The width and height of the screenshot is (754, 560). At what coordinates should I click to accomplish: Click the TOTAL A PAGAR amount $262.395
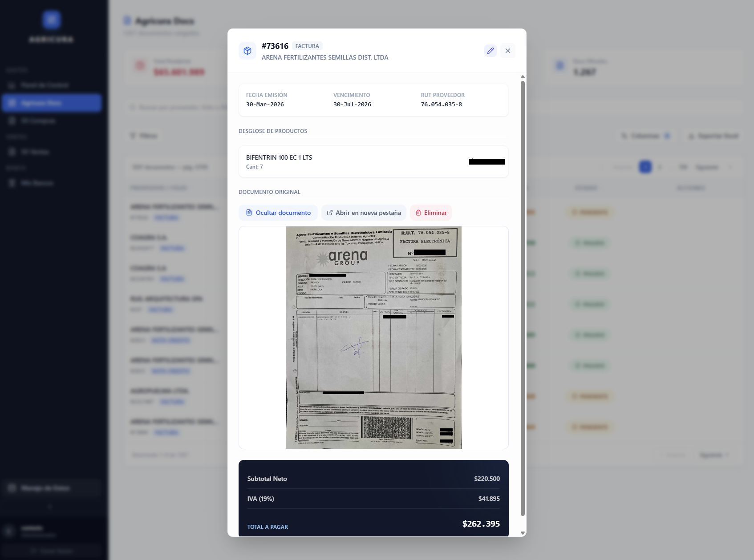pyautogui.click(x=481, y=524)
